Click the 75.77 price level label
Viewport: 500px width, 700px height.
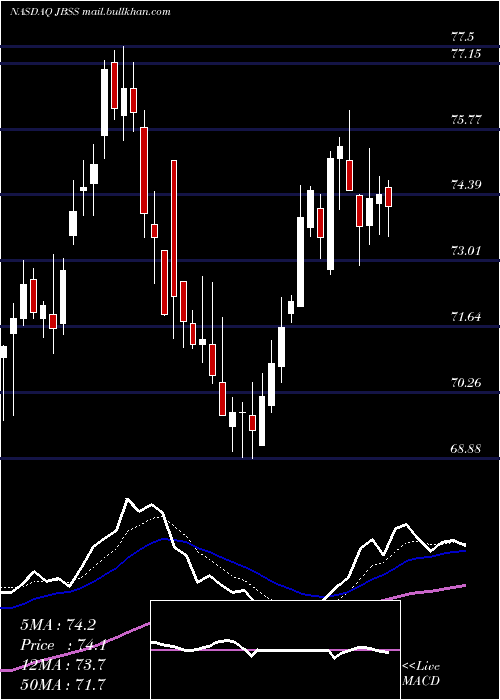[x=466, y=120]
